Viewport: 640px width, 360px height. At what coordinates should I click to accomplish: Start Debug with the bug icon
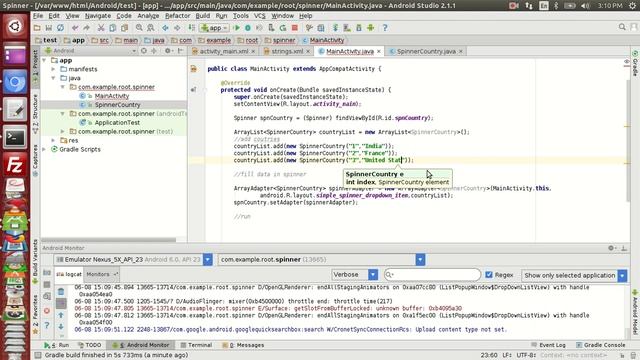[248, 28]
